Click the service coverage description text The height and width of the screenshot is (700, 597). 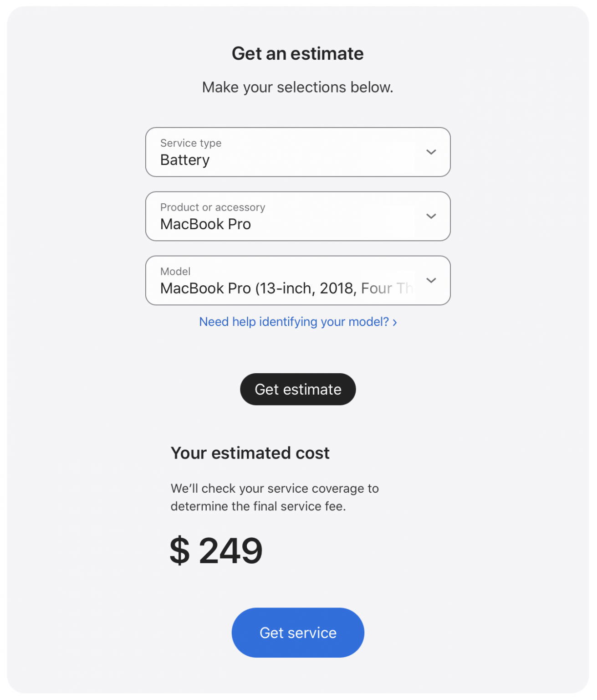point(275,498)
